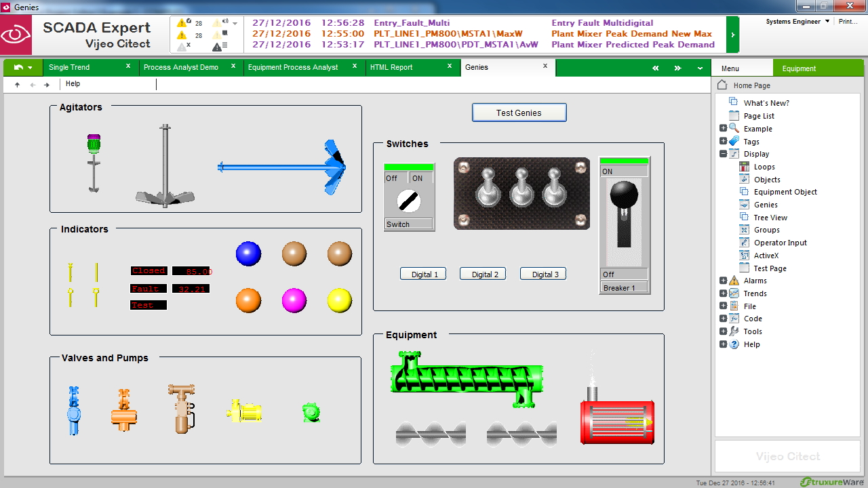This screenshot has height=488, width=868.
Task: Switch Breaker 1 to Off
Action: click(624, 274)
